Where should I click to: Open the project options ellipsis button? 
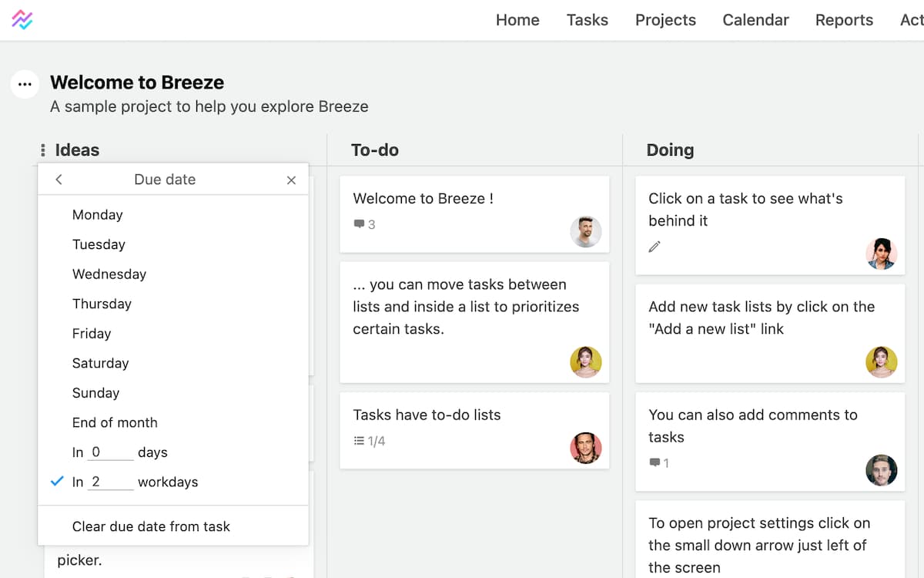coord(25,84)
